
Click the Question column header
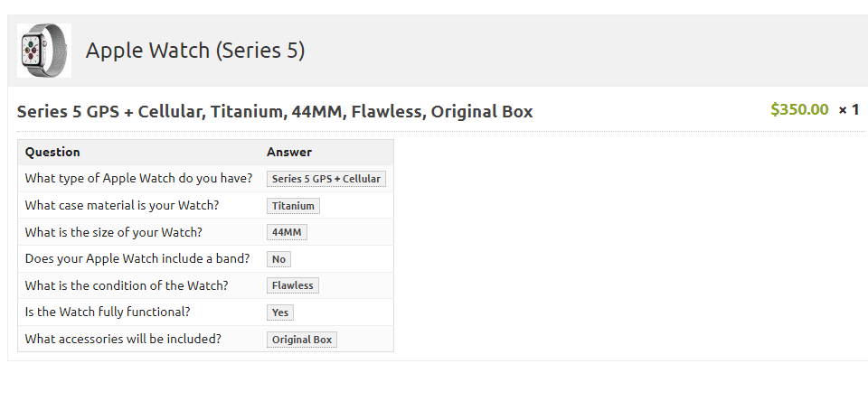(52, 152)
